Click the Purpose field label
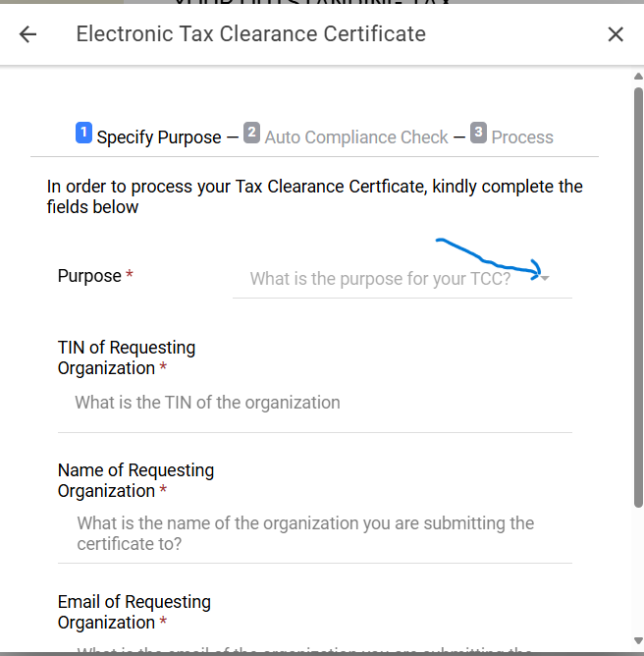 [89, 277]
